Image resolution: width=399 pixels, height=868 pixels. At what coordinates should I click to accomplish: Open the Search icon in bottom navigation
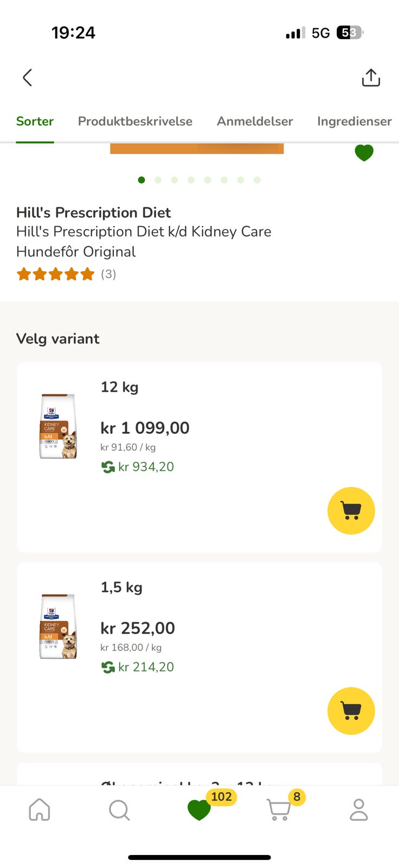pos(119,810)
